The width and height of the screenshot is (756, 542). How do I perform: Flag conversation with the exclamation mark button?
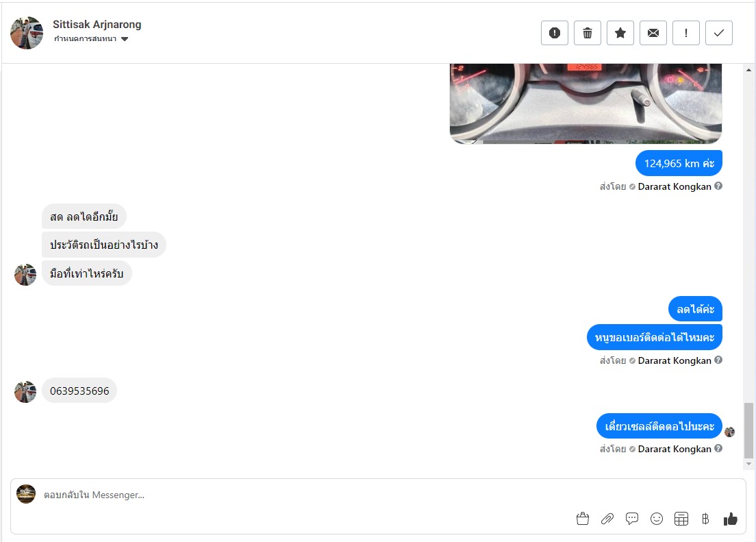685,33
